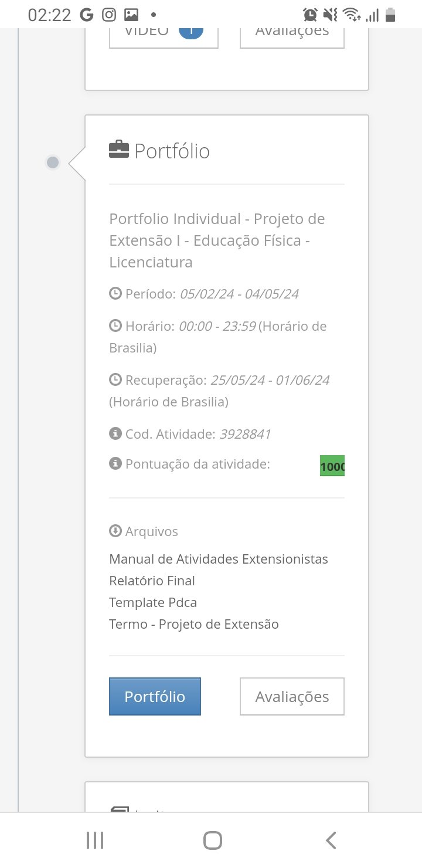Tap the clock icon next to Período
The height and width of the screenshot is (868, 422).
115,293
